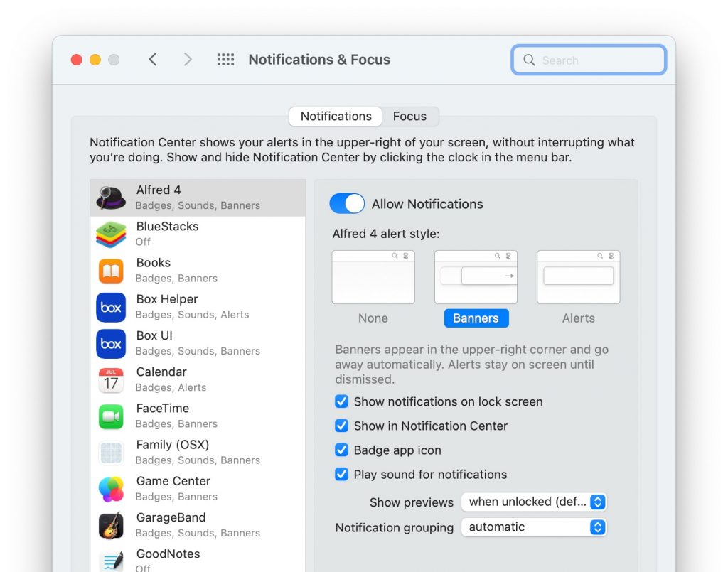Uncheck Show notifications on lock screen
The image size is (728, 572).
342,401
